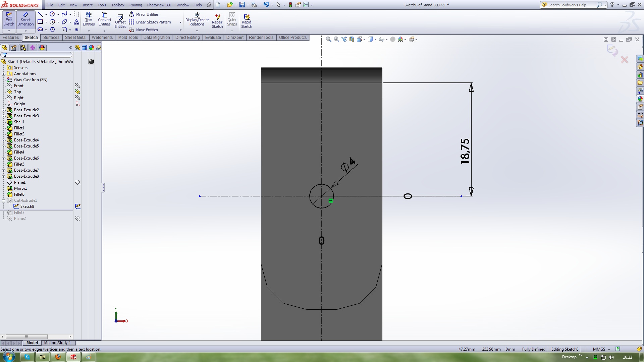The width and height of the screenshot is (644, 362).
Task: Select the Corner Rectangle tool
Action: pyautogui.click(x=40, y=22)
